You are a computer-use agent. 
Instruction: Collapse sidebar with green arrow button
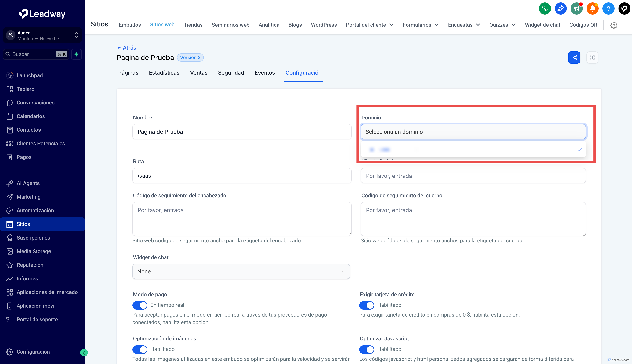click(84, 352)
